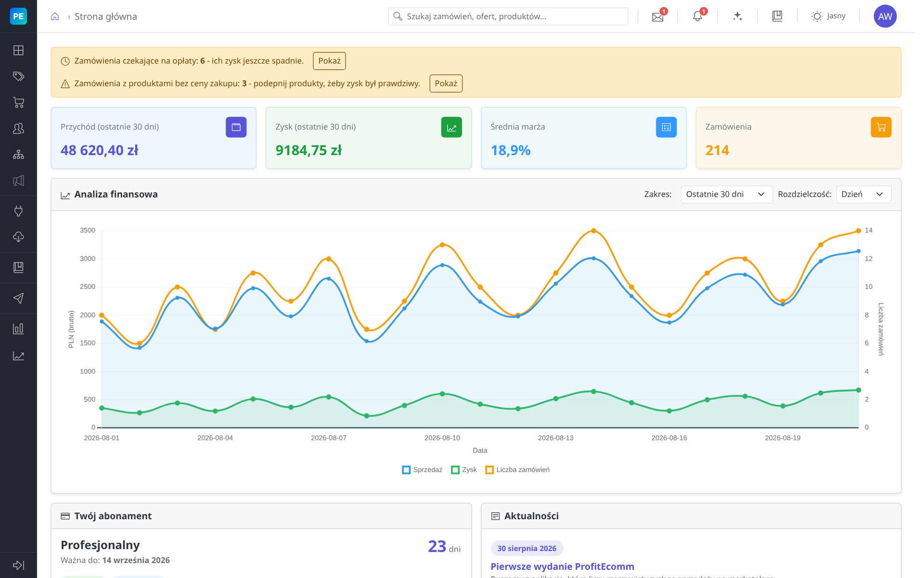This screenshot has height=578, width=924.
Task: Click Pokaż for orders awaiting fees
Action: (329, 61)
